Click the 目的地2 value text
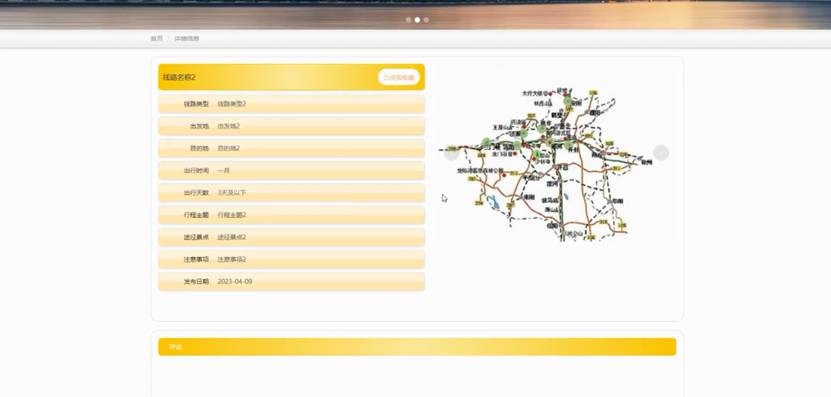Screen dimensions: 831x397 [x=228, y=148]
